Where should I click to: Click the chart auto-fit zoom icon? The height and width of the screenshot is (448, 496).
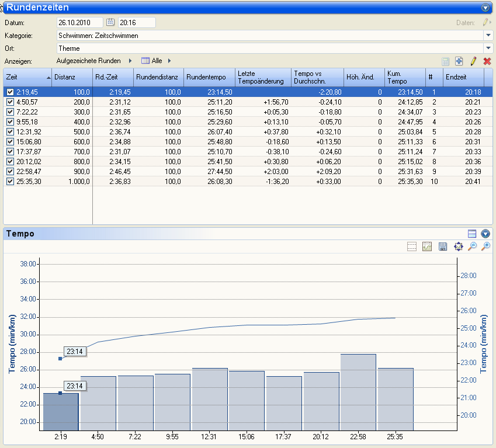point(458,247)
